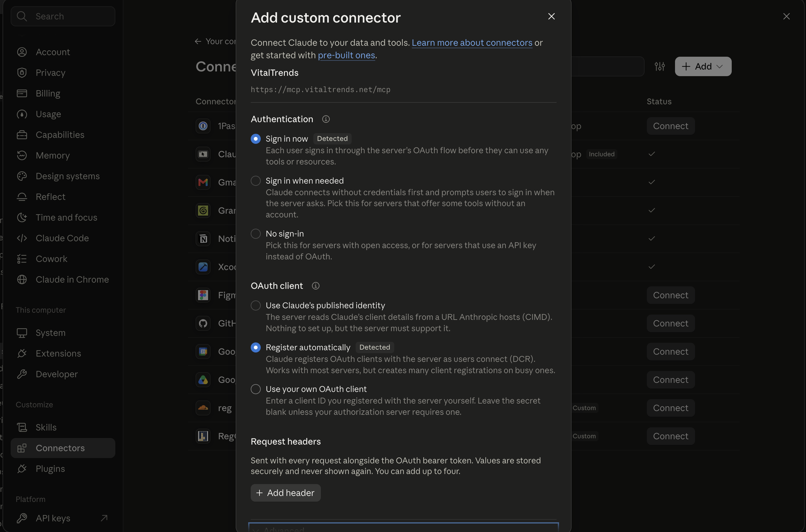Click the sidebar Search field
The width and height of the screenshot is (806, 532).
click(63, 16)
